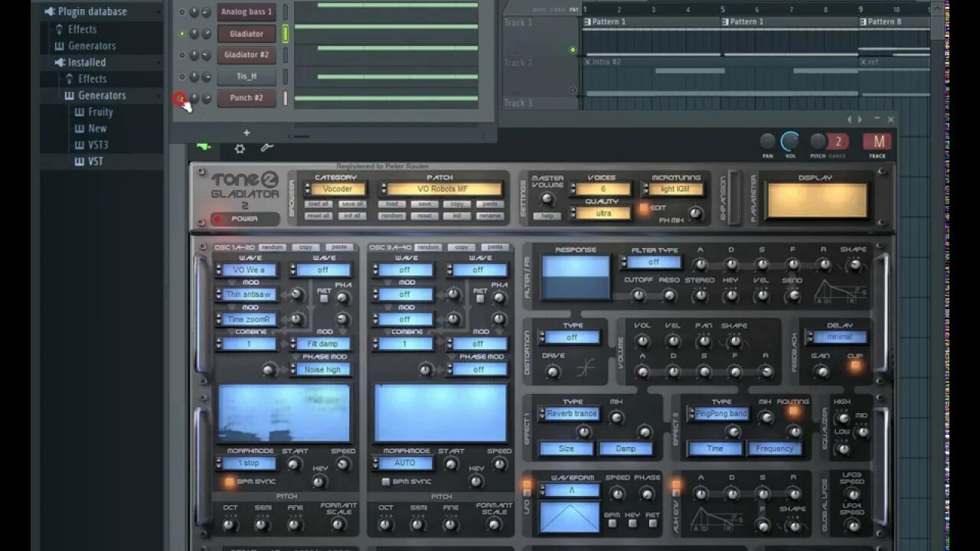Image resolution: width=980 pixels, height=551 pixels.
Task: Open Generators under Installed folder
Action: pos(102,95)
